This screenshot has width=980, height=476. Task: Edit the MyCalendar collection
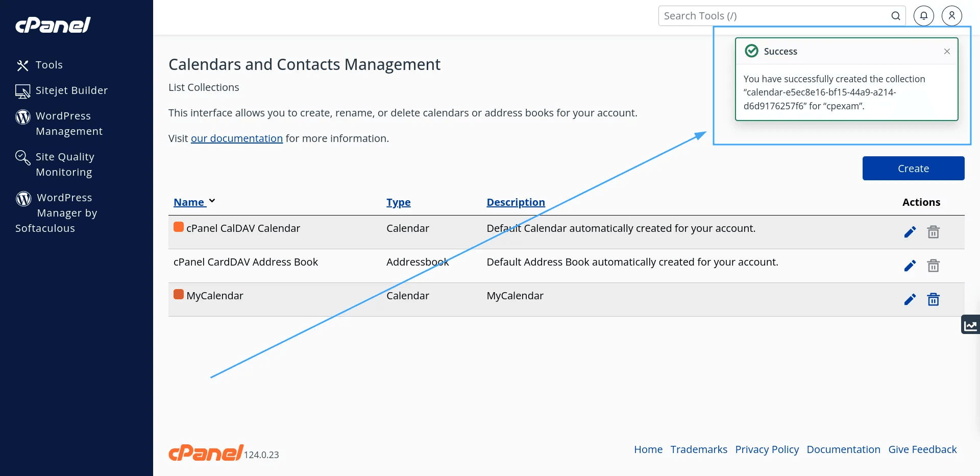pos(910,300)
